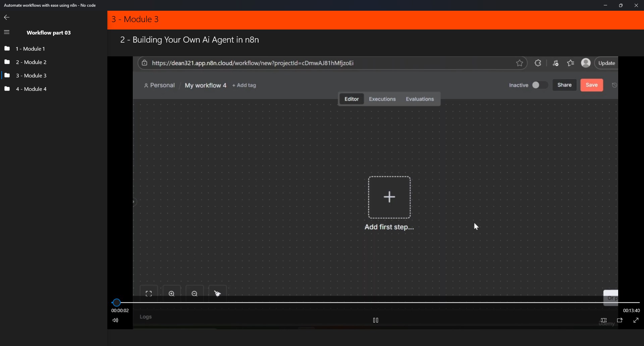The width and height of the screenshot is (644, 346).
Task: Switch to the Executions tab
Action: pos(382,99)
